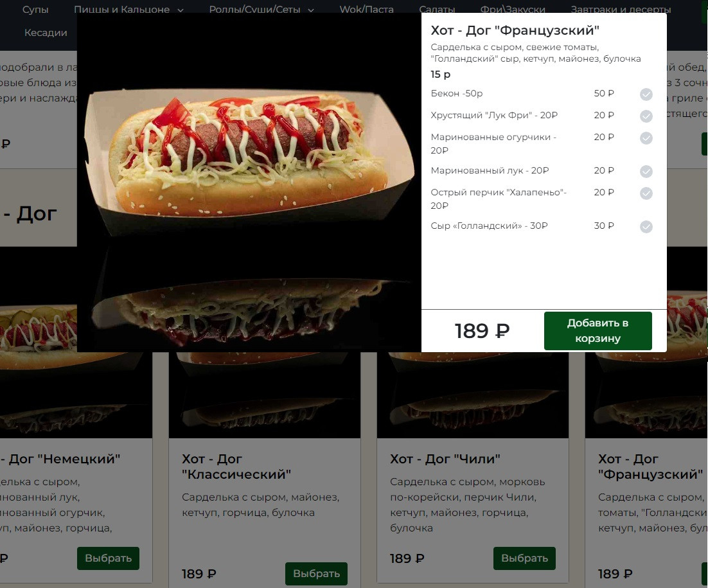Expand Роллы/Суши/Сеты menu chevron
The image size is (708, 588).
point(311,10)
